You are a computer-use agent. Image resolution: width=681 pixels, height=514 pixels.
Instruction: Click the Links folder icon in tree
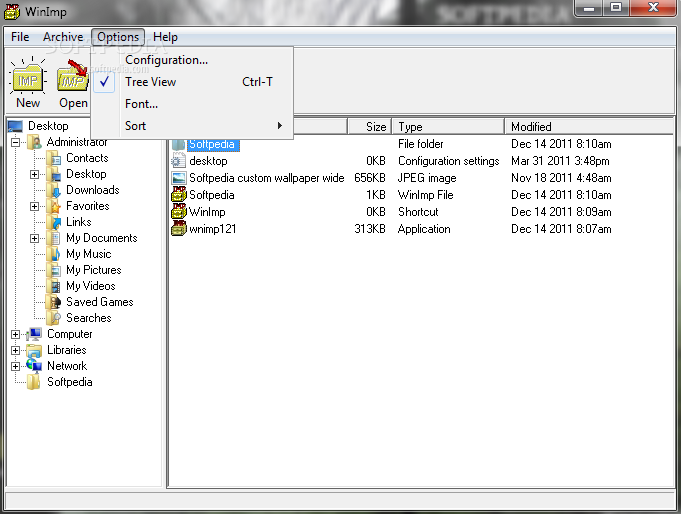pos(54,222)
